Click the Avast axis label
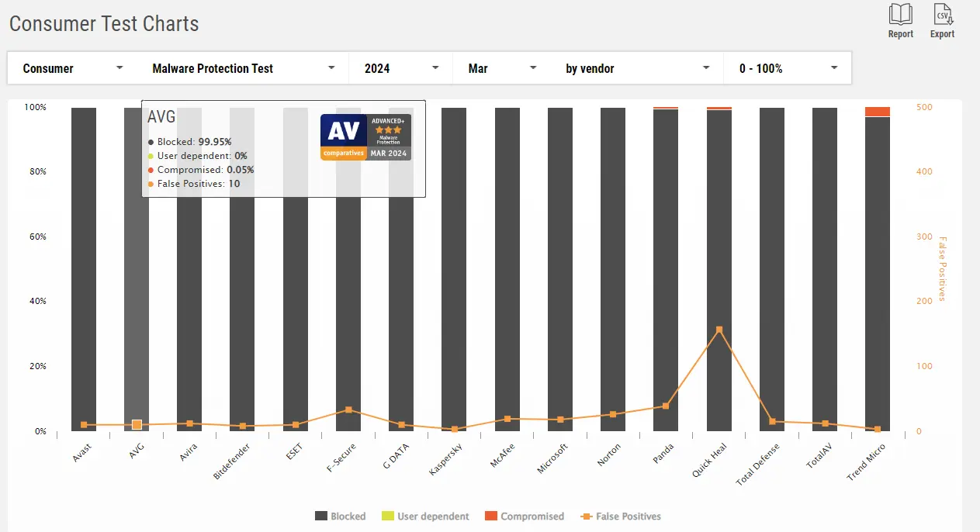Image resolution: width=980 pixels, height=532 pixels. click(82, 452)
